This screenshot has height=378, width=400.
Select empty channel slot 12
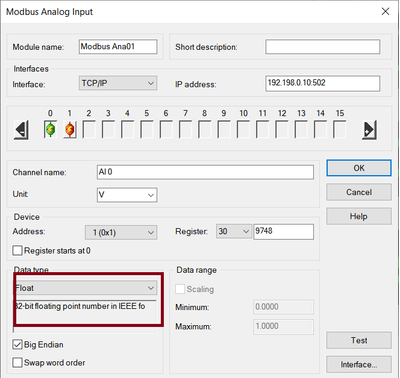[x=282, y=129]
